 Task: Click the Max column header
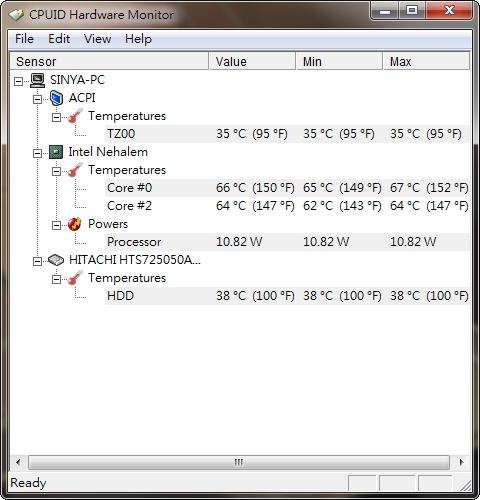[426, 61]
